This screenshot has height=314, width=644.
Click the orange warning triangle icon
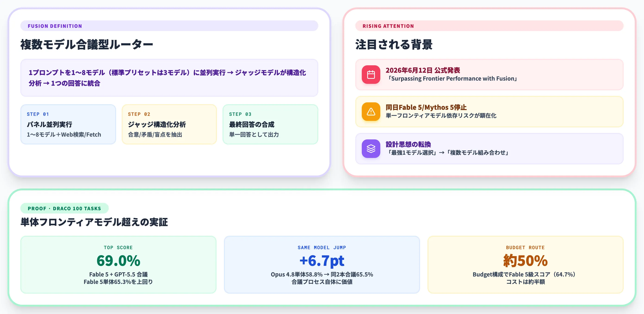pyautogui.click(x=371, y=112)
